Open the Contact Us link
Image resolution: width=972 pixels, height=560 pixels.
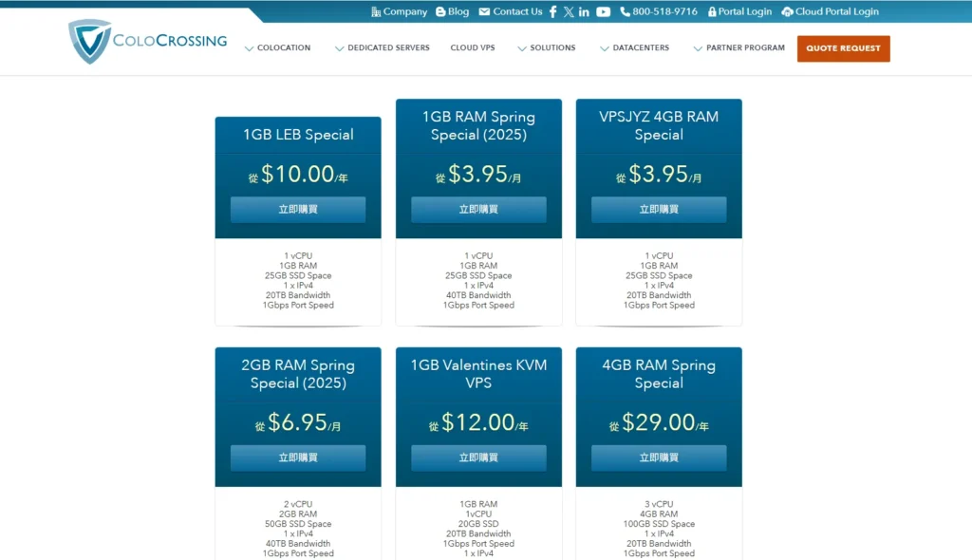[517, 11]
